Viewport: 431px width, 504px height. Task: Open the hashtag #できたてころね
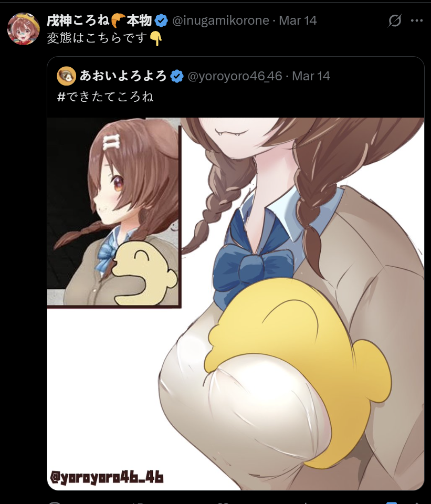(x=105, y=97)
